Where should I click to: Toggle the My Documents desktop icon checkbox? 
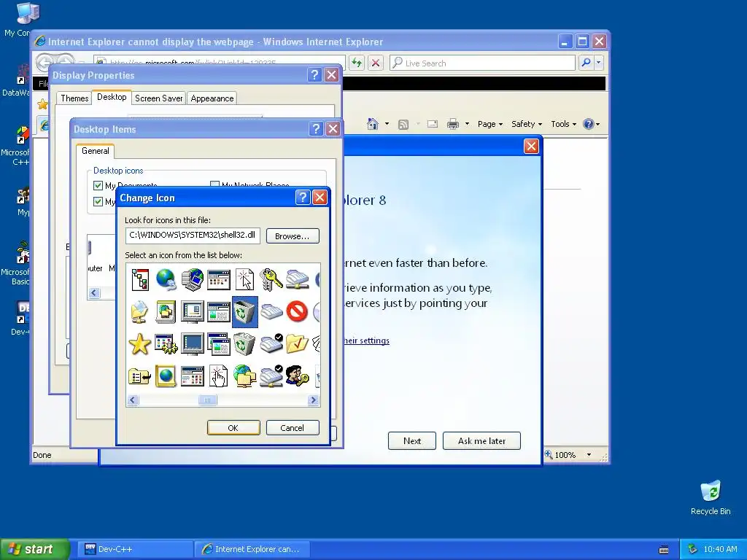98,185
